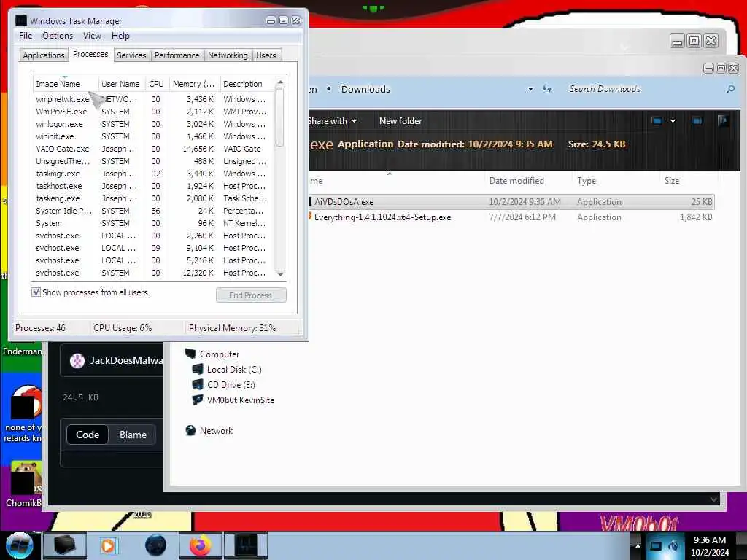This screenshot has height=560, width=747.
Task: Open the Share with dropdown
Action: (x=332, y=121)
